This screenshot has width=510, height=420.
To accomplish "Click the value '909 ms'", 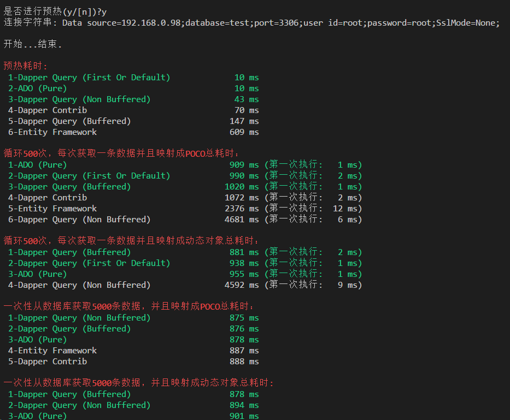I will coord(244,165).
